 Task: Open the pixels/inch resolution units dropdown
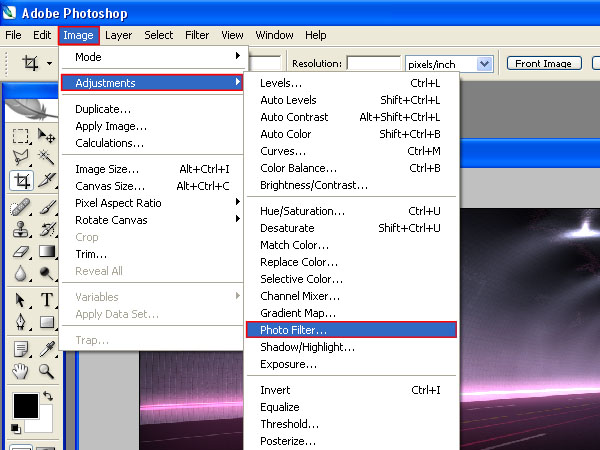pyautogui.click(x=484, y=64)
